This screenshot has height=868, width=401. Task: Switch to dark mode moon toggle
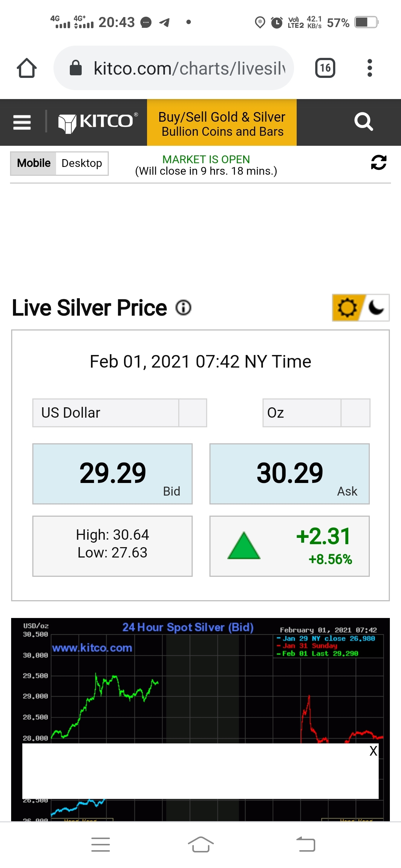coord(376,308)
